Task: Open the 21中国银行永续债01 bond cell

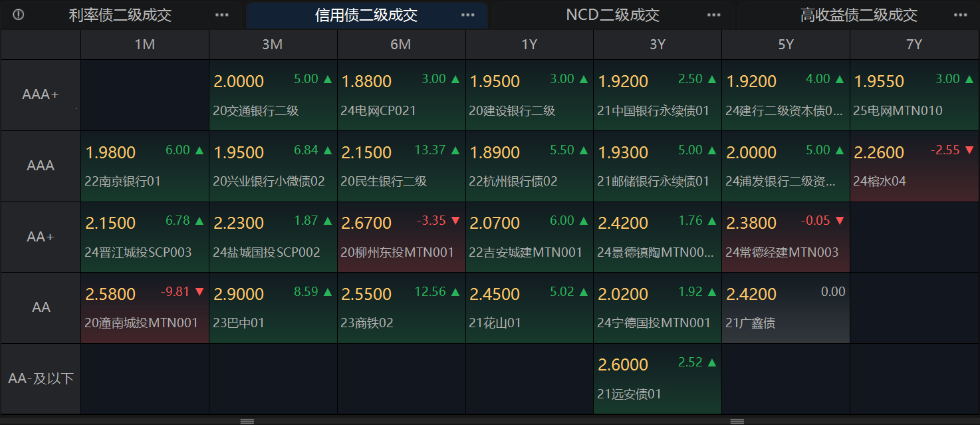Action: [658, 95]
